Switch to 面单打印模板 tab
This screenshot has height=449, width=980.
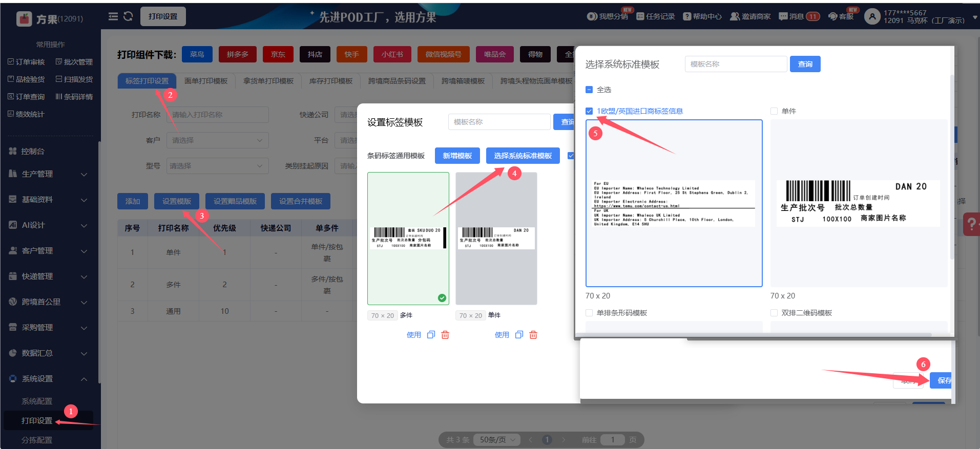[206, 81]
